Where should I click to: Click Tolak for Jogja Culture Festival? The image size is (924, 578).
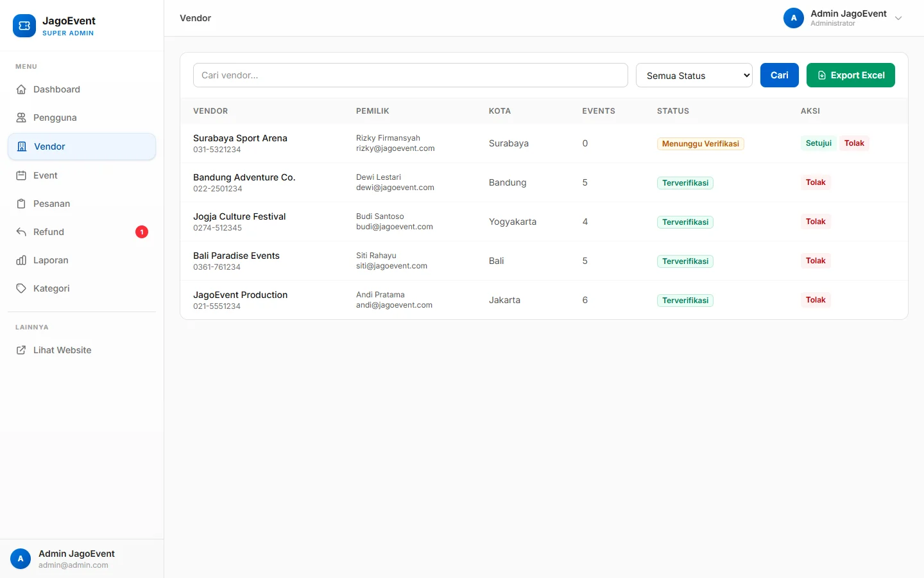[816, 222]
